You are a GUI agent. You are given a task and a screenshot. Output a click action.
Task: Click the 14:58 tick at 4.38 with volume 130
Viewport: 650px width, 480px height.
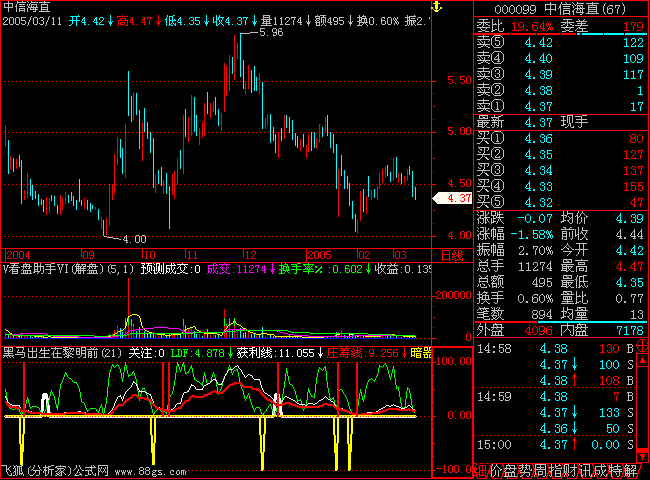[x=556, y=349]
